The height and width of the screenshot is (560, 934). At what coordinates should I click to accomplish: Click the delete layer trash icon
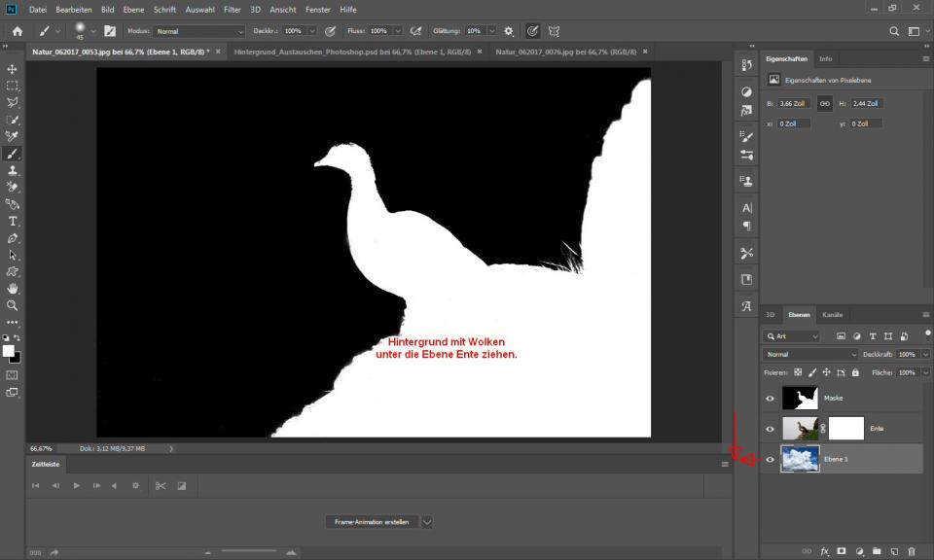tap(911, 550)
